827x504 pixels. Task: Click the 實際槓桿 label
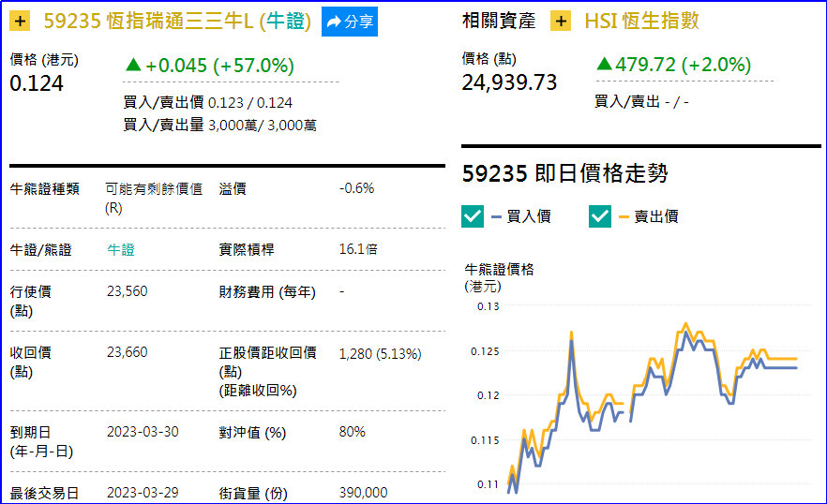click(x=247, y=249)
